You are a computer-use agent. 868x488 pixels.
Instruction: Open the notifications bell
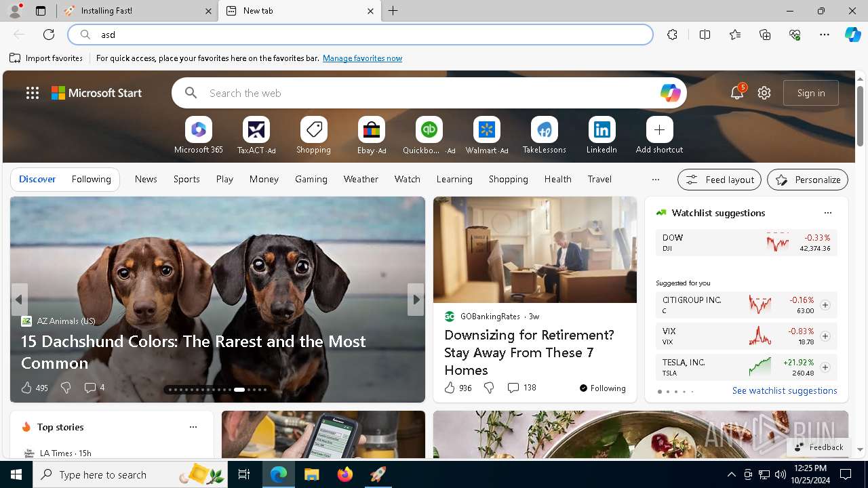[x=737, y=93]
